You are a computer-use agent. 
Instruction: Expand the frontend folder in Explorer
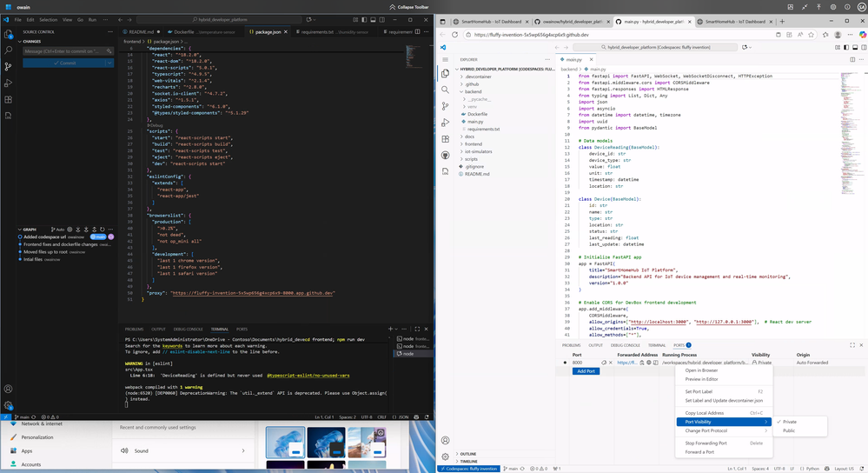[x=473, y=144]
